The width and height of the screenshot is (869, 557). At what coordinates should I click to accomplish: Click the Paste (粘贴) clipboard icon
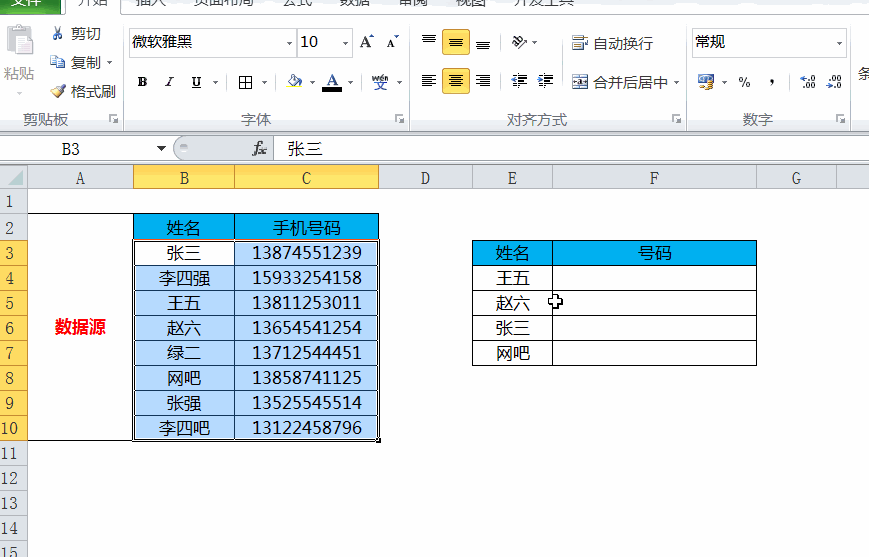(x=19, y=40)
